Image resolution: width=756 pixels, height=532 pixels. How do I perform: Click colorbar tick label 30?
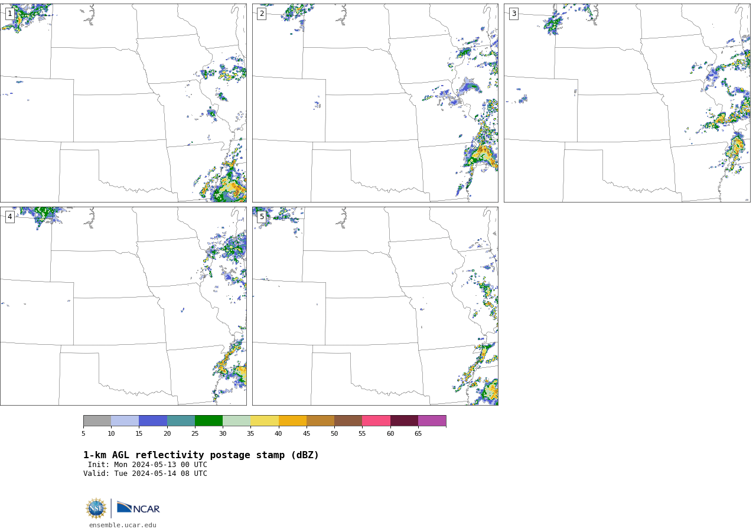(x=223, y=434)
